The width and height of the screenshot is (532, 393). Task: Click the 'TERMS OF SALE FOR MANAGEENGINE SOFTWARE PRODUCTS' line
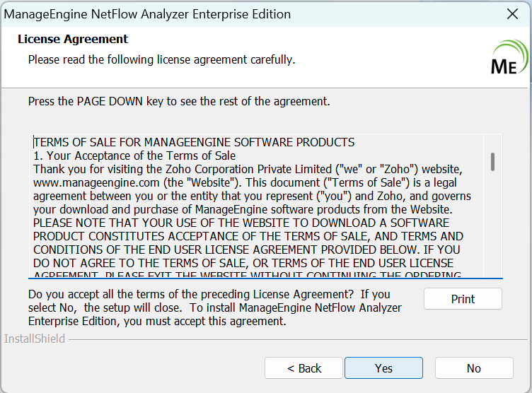(194, 142)
